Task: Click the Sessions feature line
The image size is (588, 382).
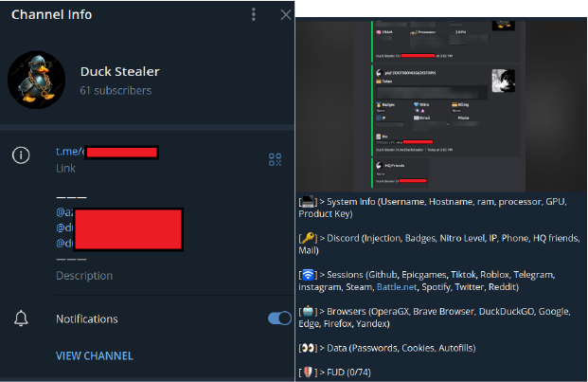Action: point(427,281)
